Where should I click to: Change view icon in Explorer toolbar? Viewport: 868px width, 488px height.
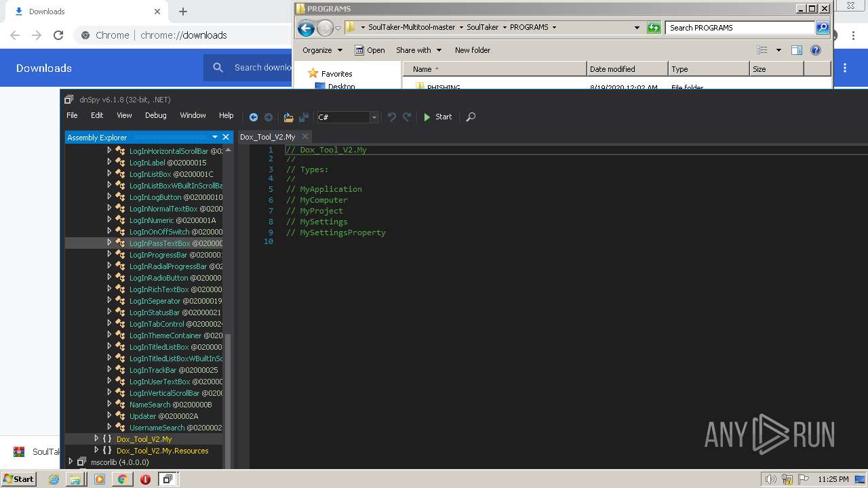coord(762,50)
